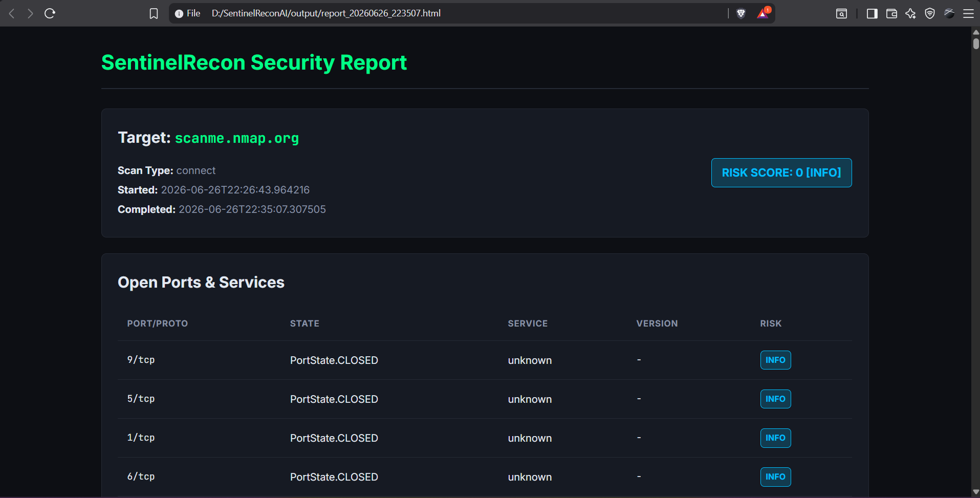Click the scanme.nmap.org target text
The height and width of the screenshot is (498, 980).
click(x=237, y=138)
